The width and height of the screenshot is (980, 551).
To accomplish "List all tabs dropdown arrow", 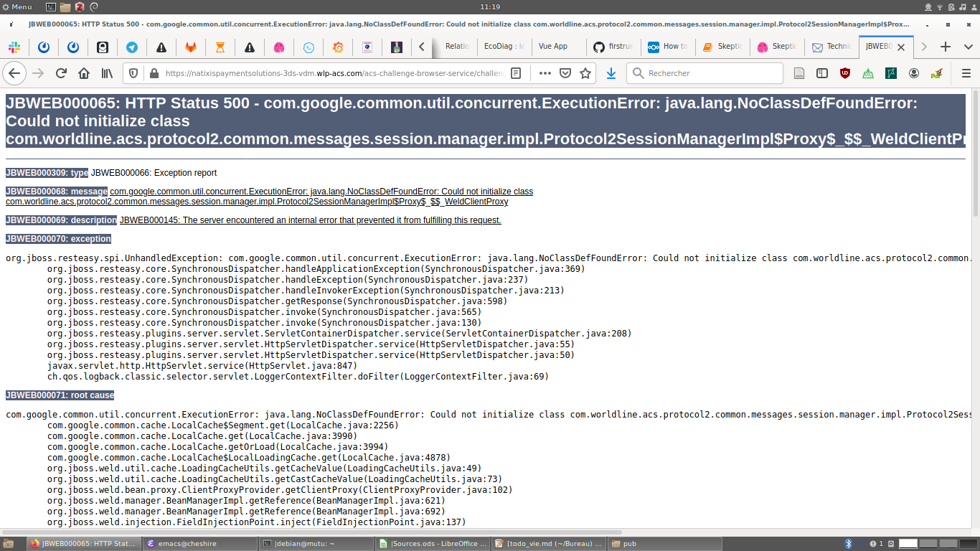I will (x=968, y=47).
